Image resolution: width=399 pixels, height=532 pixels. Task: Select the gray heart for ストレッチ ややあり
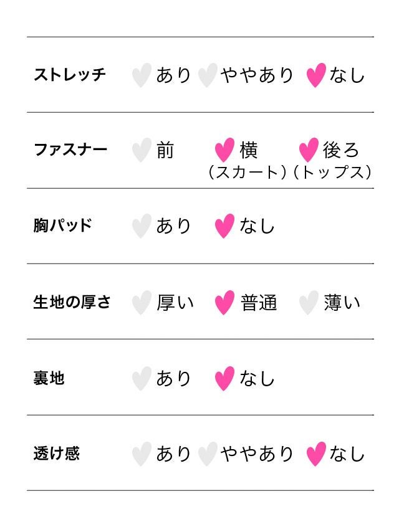pyautogui.click(x=207, y=75)
